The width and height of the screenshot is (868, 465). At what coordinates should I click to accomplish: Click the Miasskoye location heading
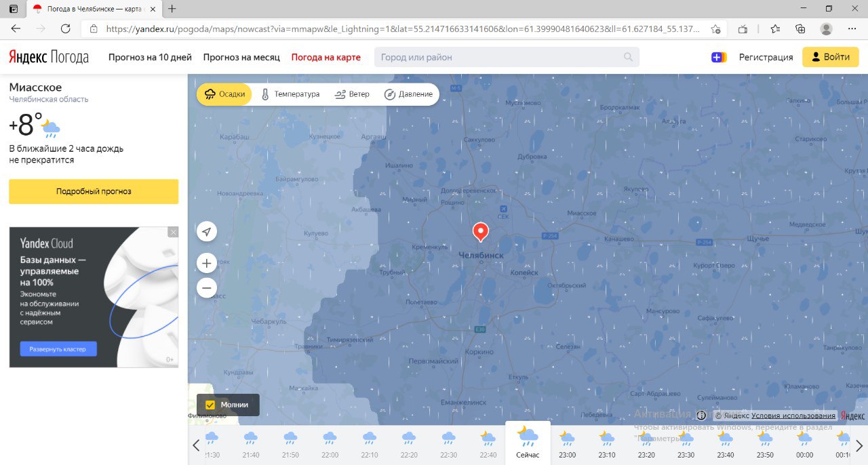point(35,87)
